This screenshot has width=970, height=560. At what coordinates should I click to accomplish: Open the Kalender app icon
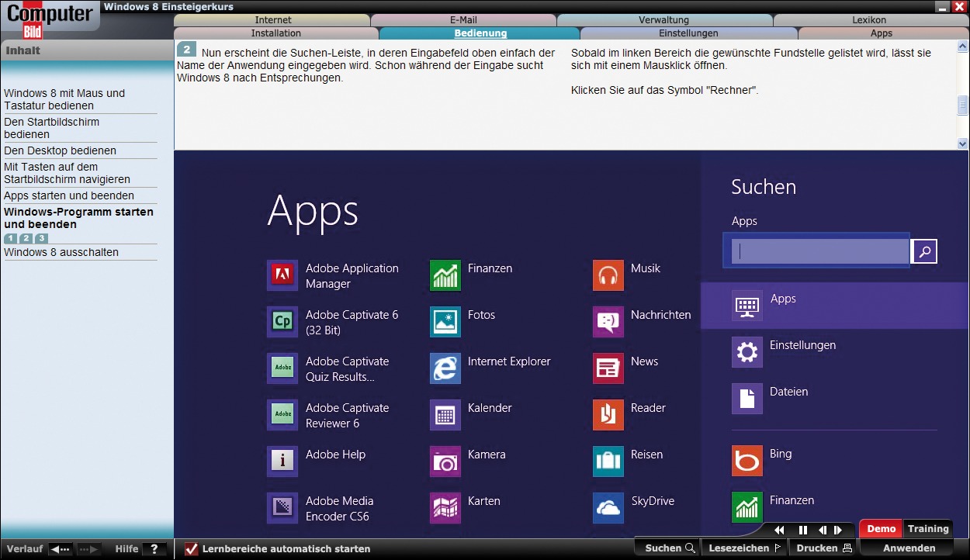point(445,415)
